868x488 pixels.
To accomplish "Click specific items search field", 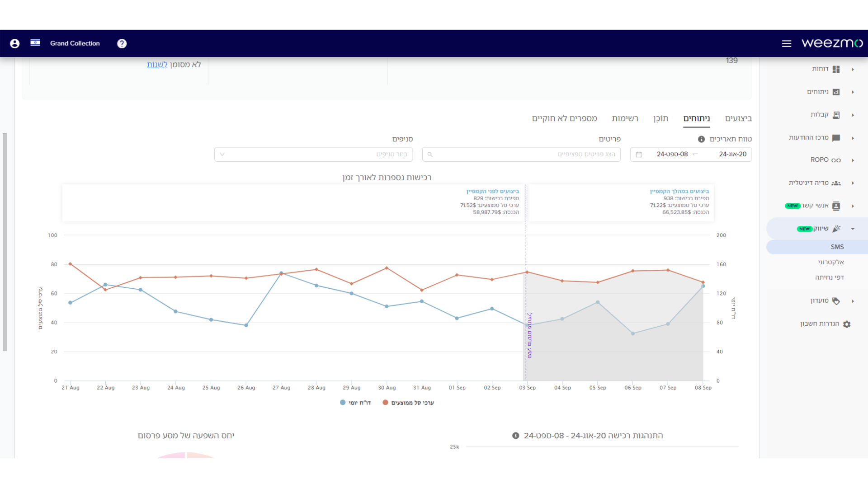I will [x=521, y=155].
